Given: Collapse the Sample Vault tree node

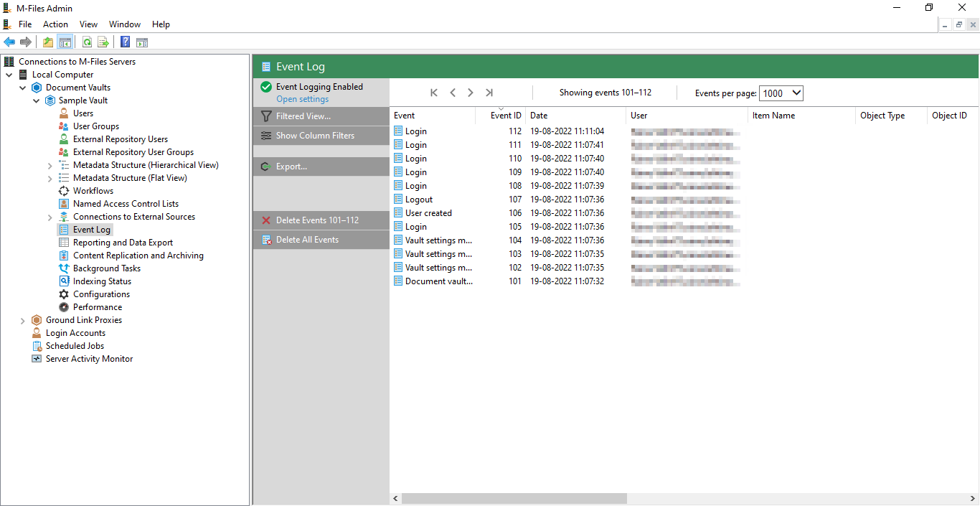Looking at the screenshot, I should coord(37,100).
